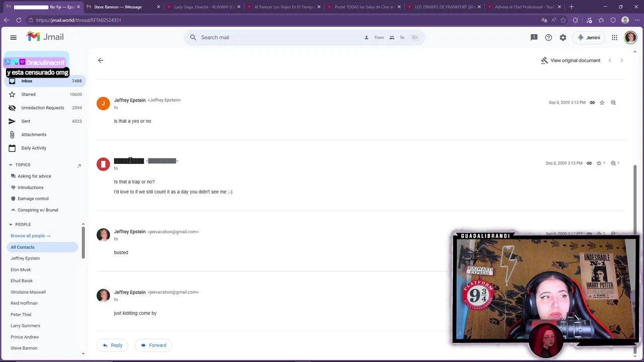Go to next thread chevron

[622, 60]
